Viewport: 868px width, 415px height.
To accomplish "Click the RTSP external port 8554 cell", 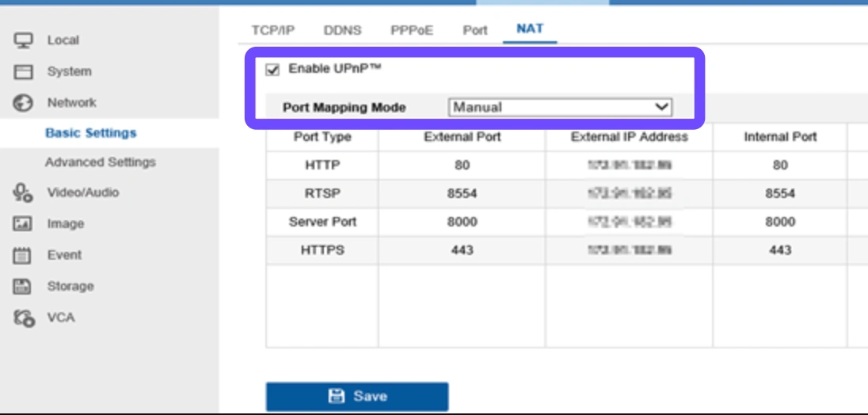I will 462,194.
